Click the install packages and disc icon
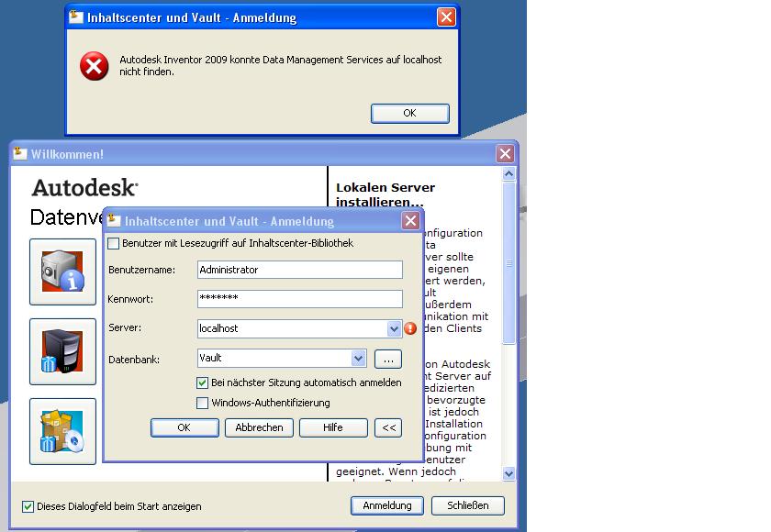Screen dimensions: 771x532 [63, 431]
